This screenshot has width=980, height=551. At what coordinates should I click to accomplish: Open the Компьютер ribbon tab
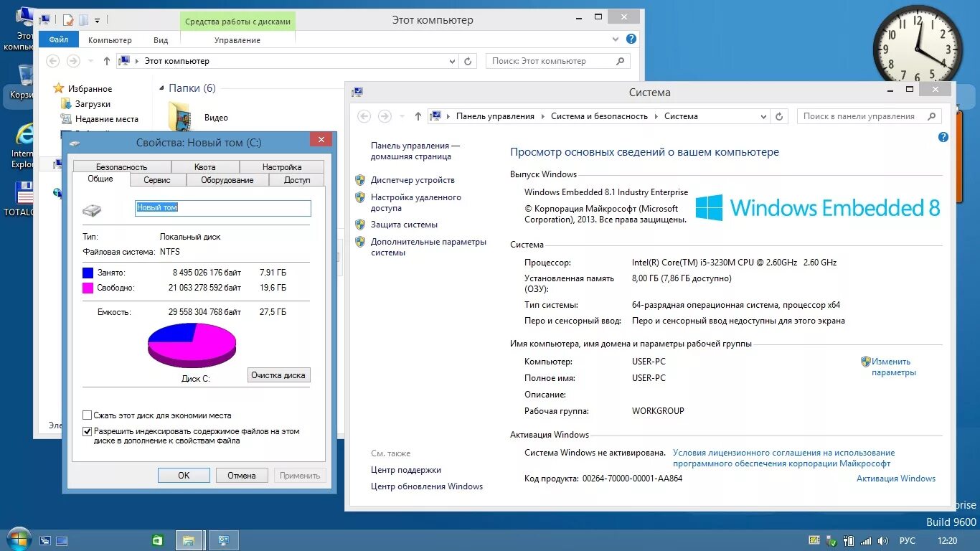110,40
